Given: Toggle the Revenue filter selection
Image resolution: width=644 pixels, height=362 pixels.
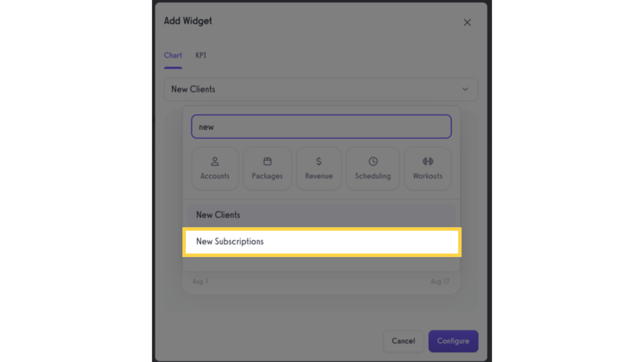Looking at the screenshot, I should click(319, 168).
